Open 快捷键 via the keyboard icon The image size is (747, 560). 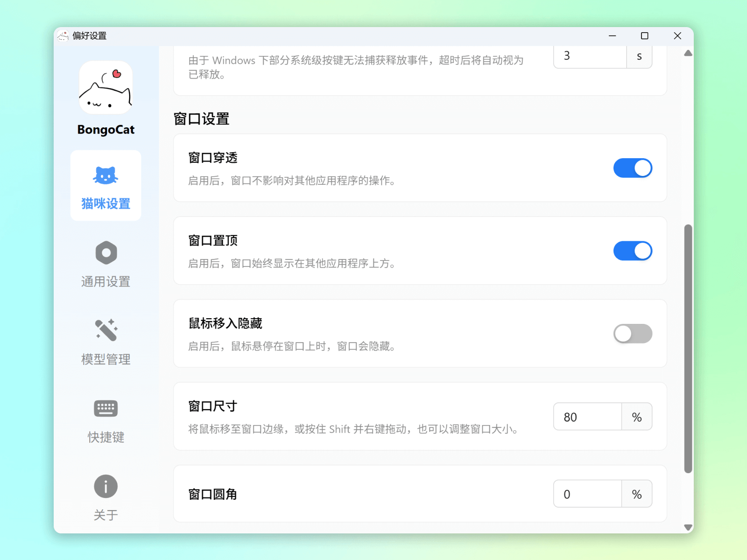(x=106, y=408)
